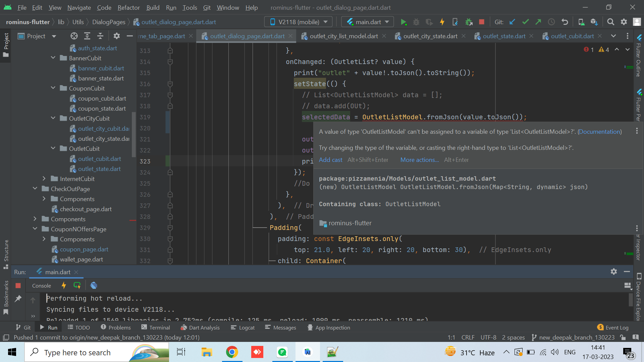Click Hot Restart icon in Run console
The height and width of the screenshot is (362, 644).
[77, 286]
